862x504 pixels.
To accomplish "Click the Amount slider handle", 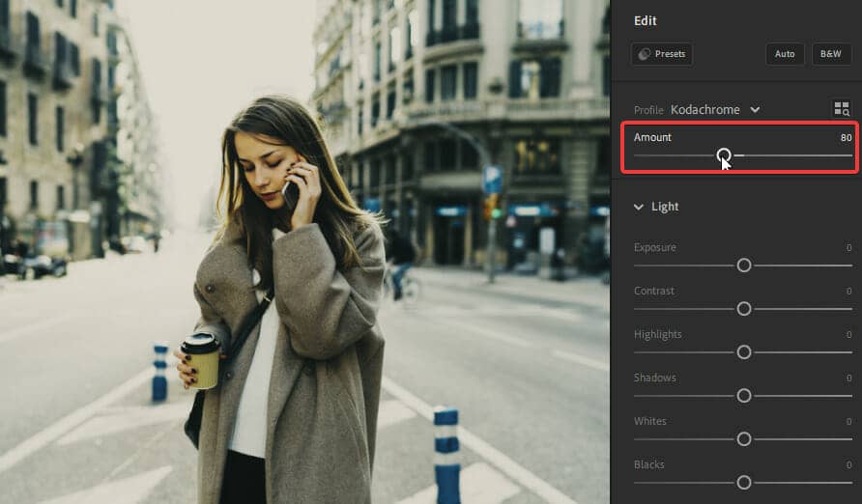I will pos(724,155).
